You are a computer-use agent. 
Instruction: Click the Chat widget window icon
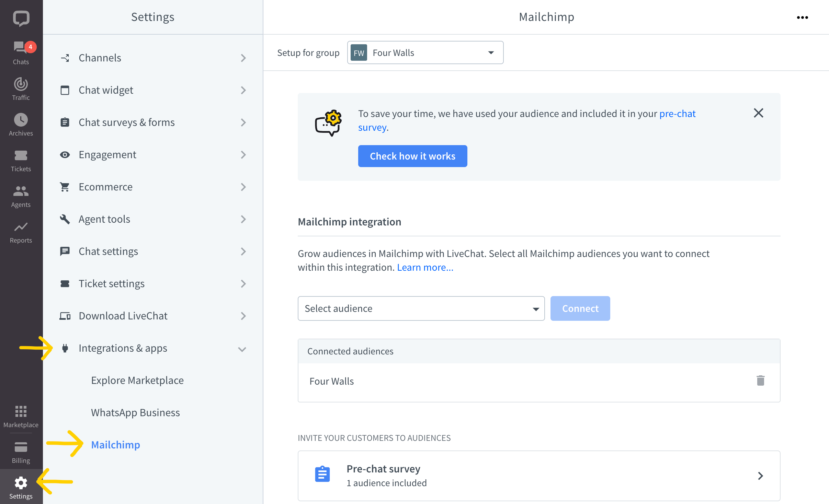[65, 90]
